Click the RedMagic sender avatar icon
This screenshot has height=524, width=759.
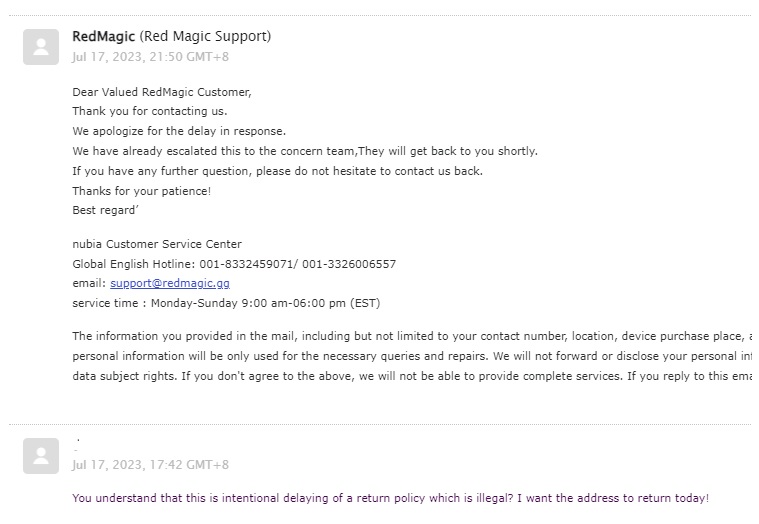click(41, 47)
